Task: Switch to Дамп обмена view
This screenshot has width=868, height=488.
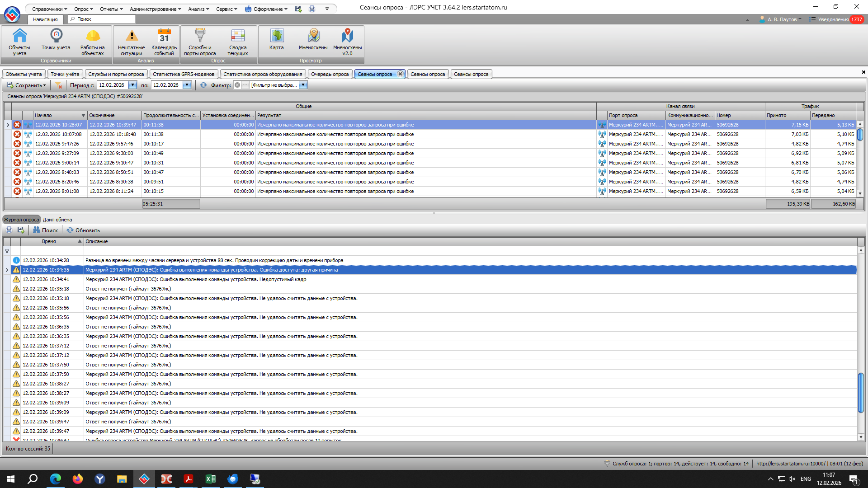Action: coord(57,220)
